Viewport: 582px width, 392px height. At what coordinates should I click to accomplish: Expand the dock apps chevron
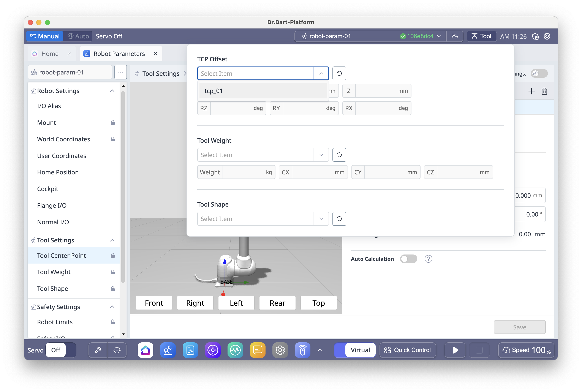pos(320,350)
